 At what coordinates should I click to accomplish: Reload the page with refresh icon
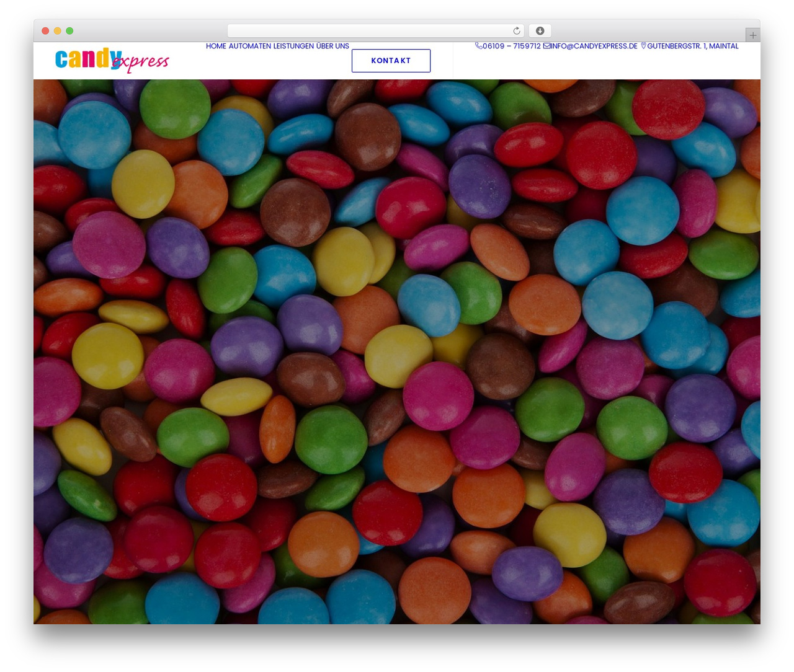coord(517,31)
